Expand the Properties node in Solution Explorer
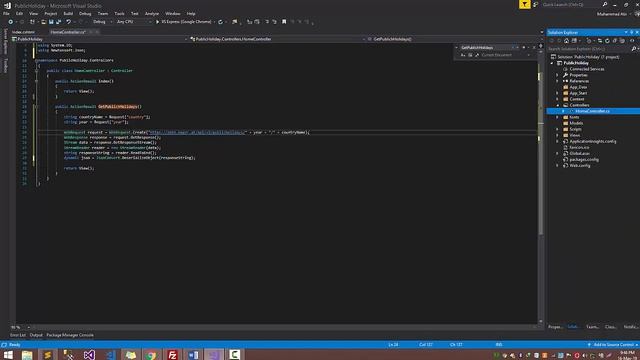 558,75
